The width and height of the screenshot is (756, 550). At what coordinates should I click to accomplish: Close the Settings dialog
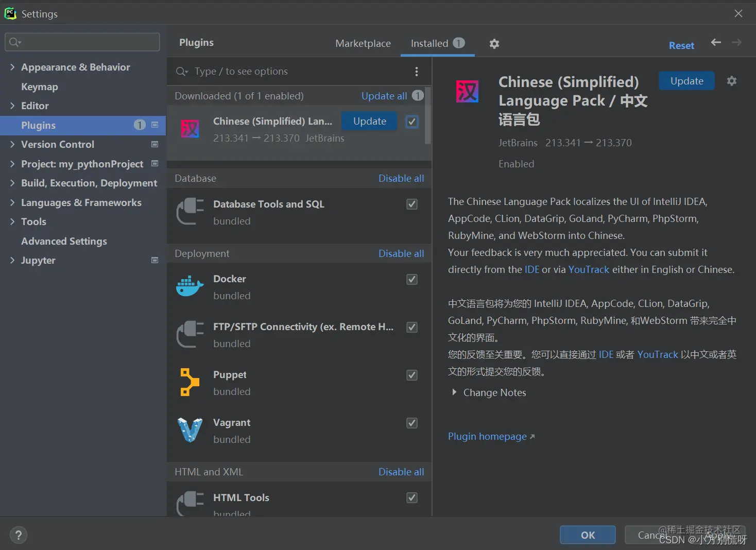(x=738, y=13)
